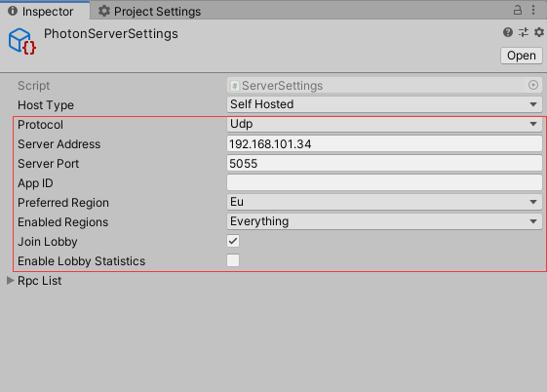Click the lock icon of the Inspector
The width and height of the screenshot is (547, 392).
coord(518,10)
